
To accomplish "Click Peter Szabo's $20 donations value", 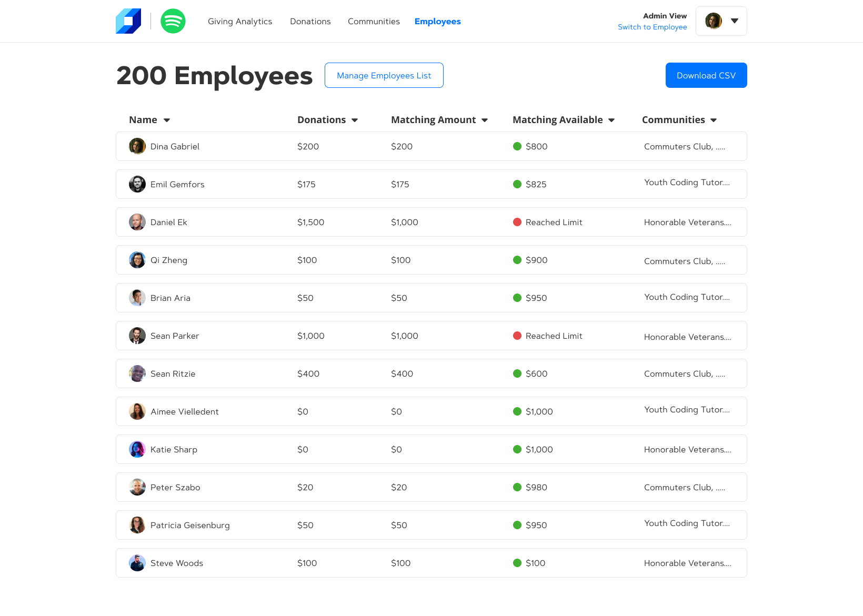I will [305, 488].
